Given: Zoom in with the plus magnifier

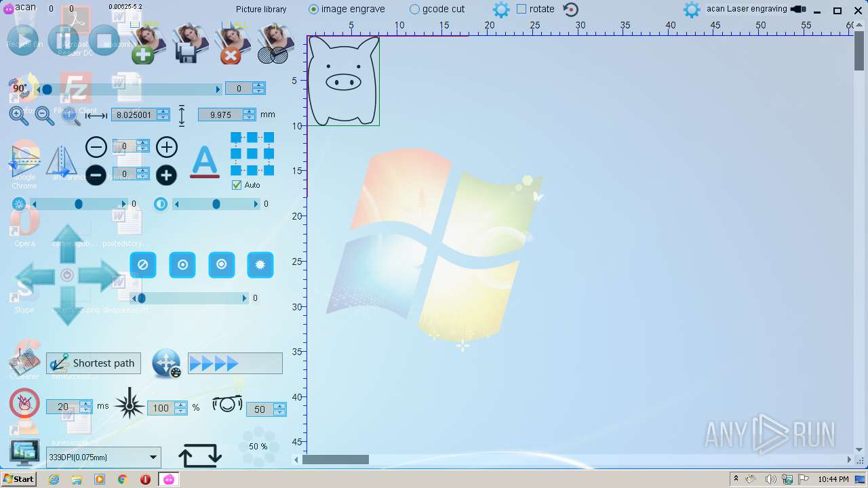Looking at the screenshot, I should point(19,115).
